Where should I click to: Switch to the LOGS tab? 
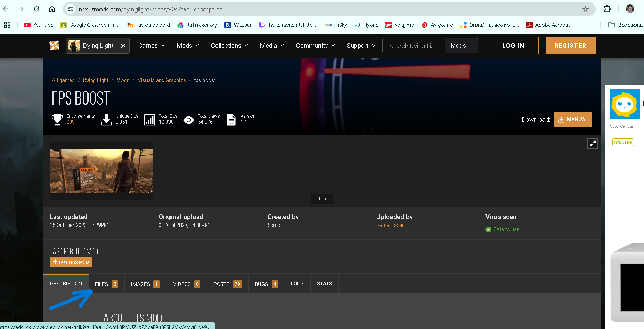point(297,284)
